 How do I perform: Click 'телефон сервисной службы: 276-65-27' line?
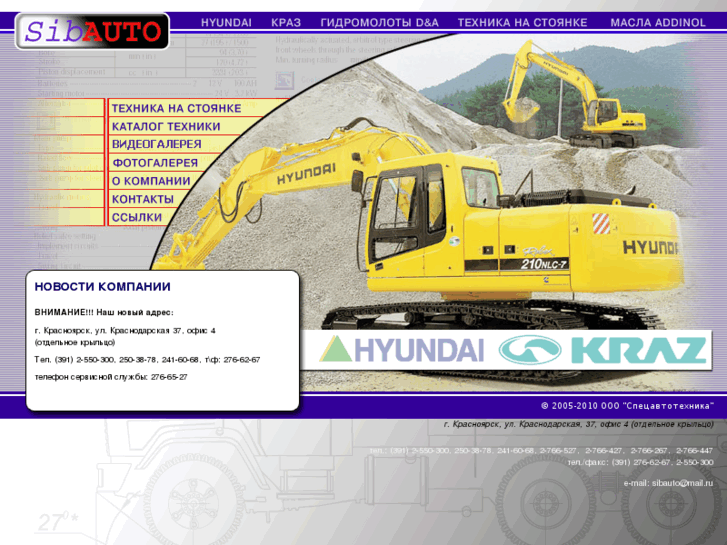pos(111,377)
